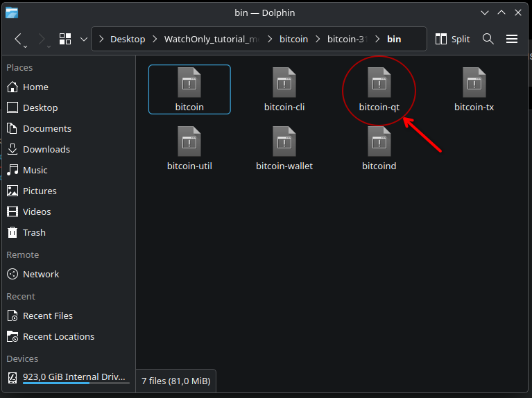Toggle Split view

click(x=453, y=39)
